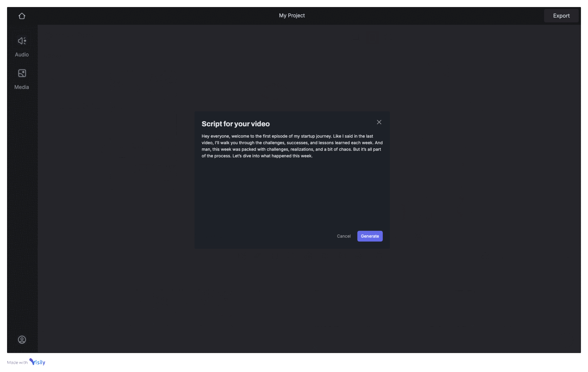Viewport: 588px width, 372px height.
Task: Select the Media label in sidebar
Action: point(22,87)
